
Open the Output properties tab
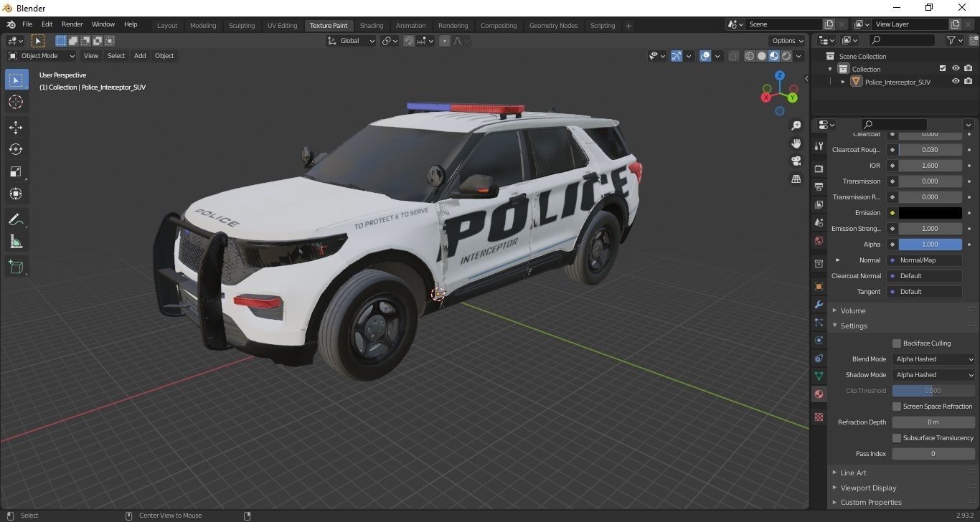(819, 186)
